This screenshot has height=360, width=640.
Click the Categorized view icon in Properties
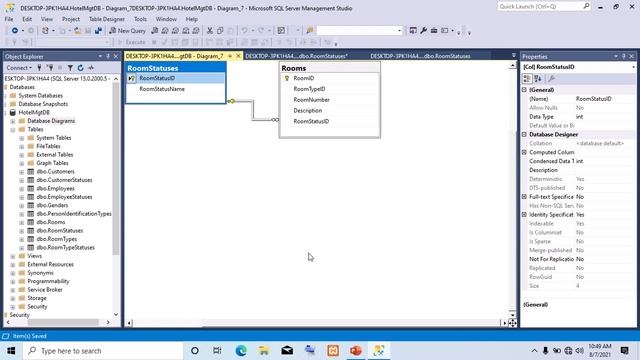[527, 78]
